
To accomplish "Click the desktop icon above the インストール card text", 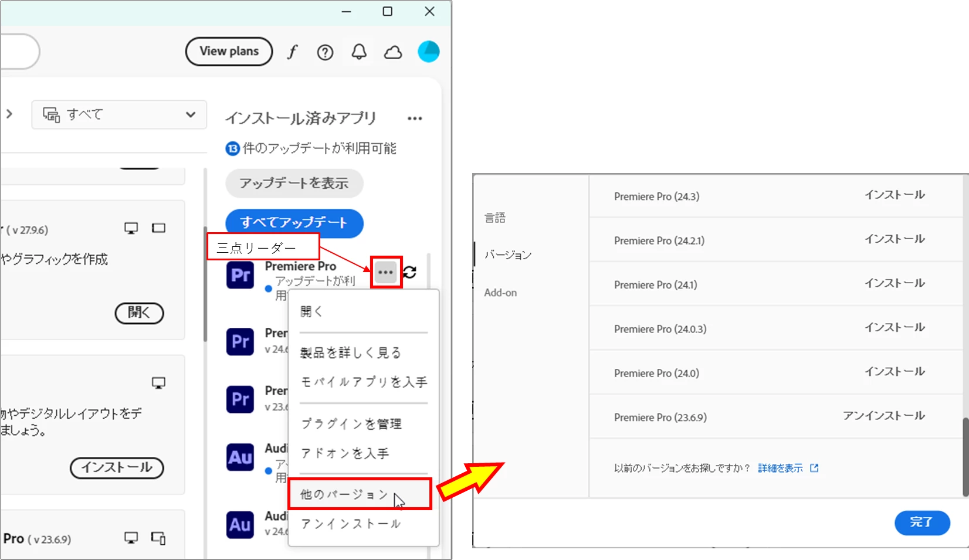I will click(158, 383).
